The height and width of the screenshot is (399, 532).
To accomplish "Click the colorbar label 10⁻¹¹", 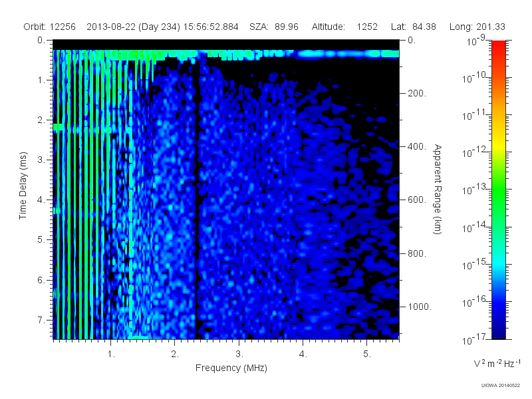I will pyautogui.click(x=475, y=115).
